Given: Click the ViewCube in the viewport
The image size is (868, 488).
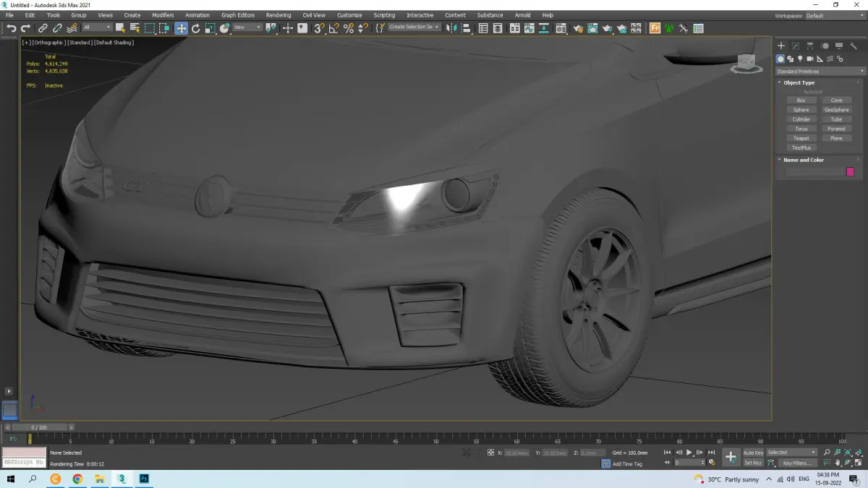Looking at the screenshot, I should click(746, 64).
